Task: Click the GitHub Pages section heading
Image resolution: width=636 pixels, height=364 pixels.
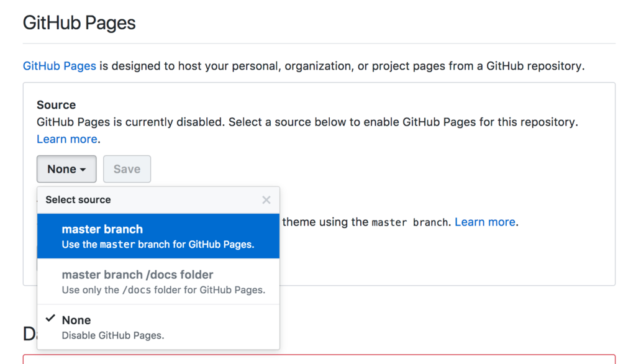Action: pyautogui.click(x=79, y=24)
